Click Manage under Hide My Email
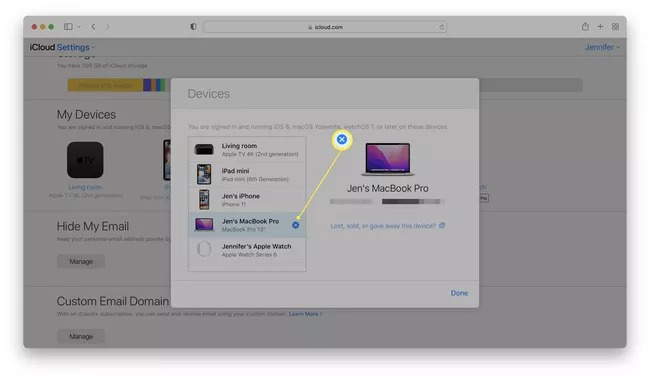Viewport: 650px width, 379px height. (81, 262)
